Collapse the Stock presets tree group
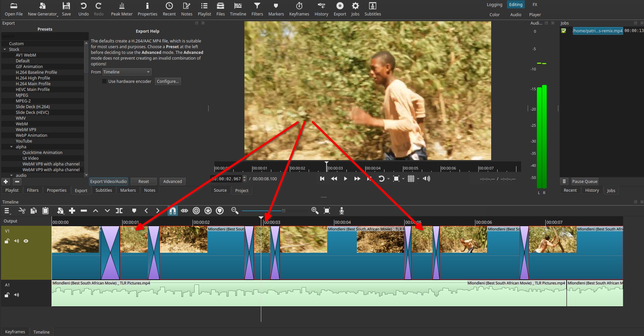 pos(5,49)
